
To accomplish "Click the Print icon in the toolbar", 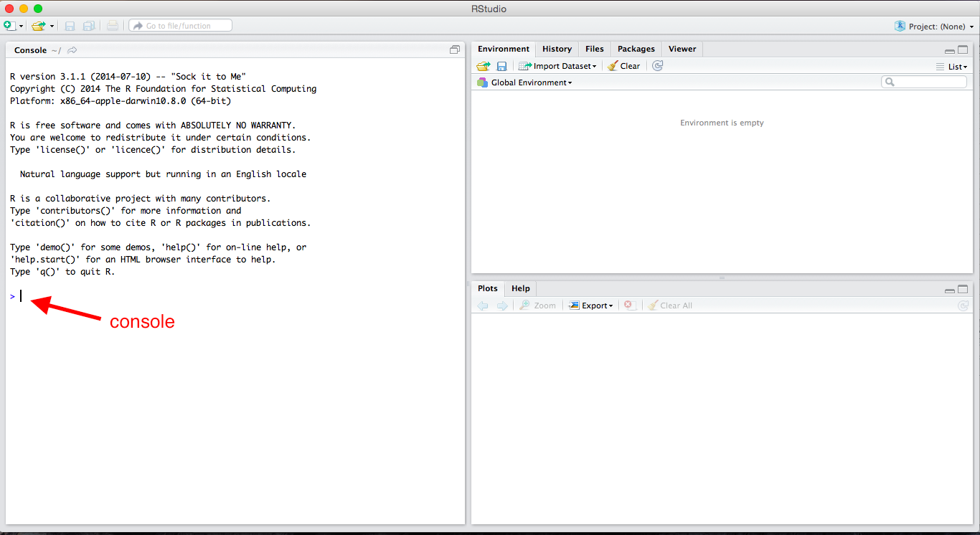I will click(113, 26).
